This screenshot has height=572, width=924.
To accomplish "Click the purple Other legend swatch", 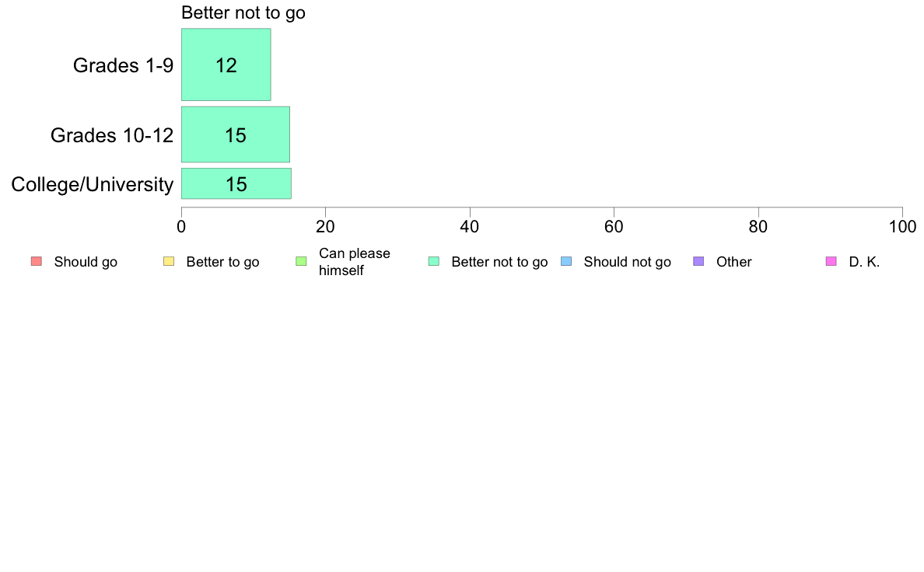I will point(698,262).
